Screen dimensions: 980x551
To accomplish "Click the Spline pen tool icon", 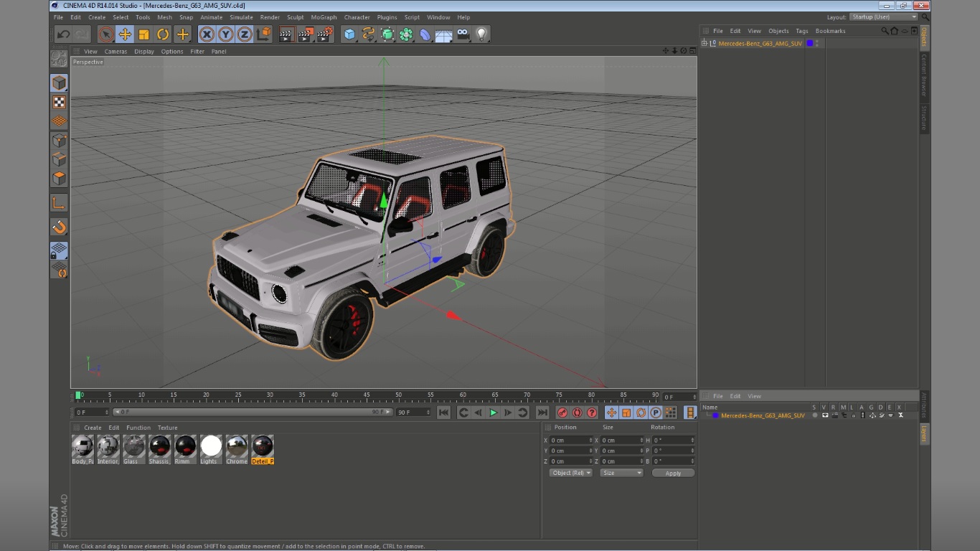I will [369, 34].
